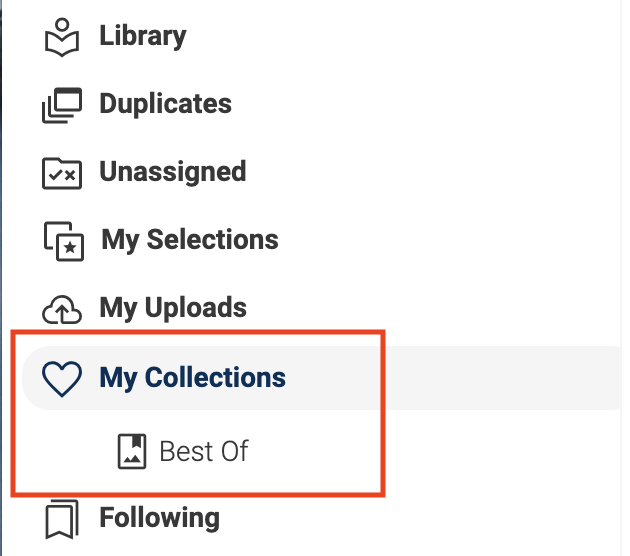Click empty highlighted area of My Collections row

[480, 378]
